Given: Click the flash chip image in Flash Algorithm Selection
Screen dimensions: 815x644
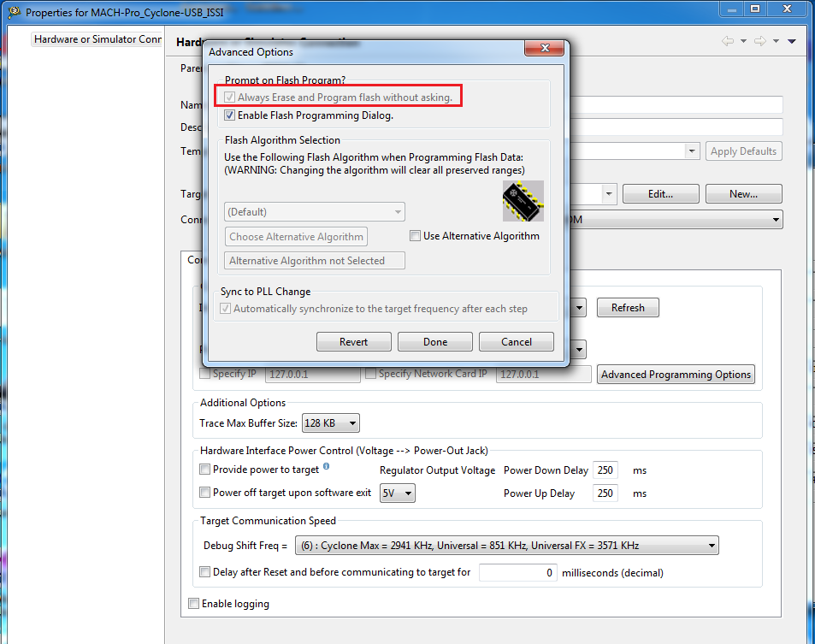Looking at the screenshot, I should pos(523,201).
